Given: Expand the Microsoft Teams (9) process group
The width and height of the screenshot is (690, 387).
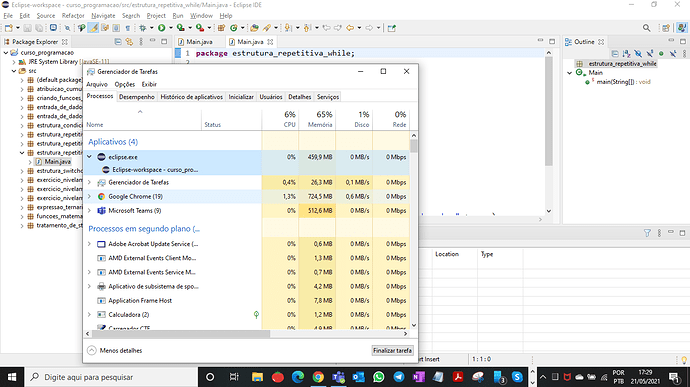Looking at the screenshot, I should pos(89,210).
